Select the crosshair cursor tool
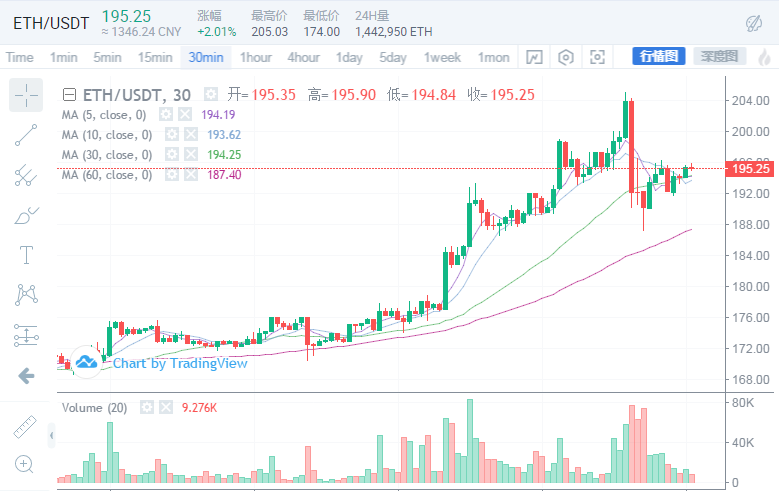Screen dimensions: 779x491 pos(26,96)
